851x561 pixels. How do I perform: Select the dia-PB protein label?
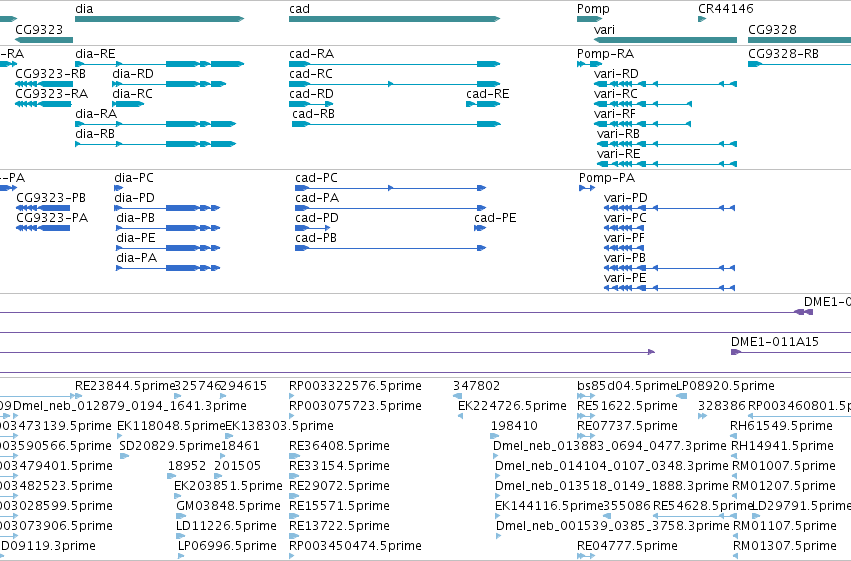click(136, 218)
